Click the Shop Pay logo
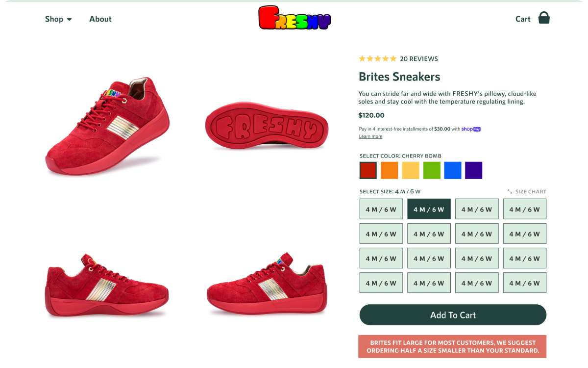This screenshot has width=588, height=368. (471, 129)
